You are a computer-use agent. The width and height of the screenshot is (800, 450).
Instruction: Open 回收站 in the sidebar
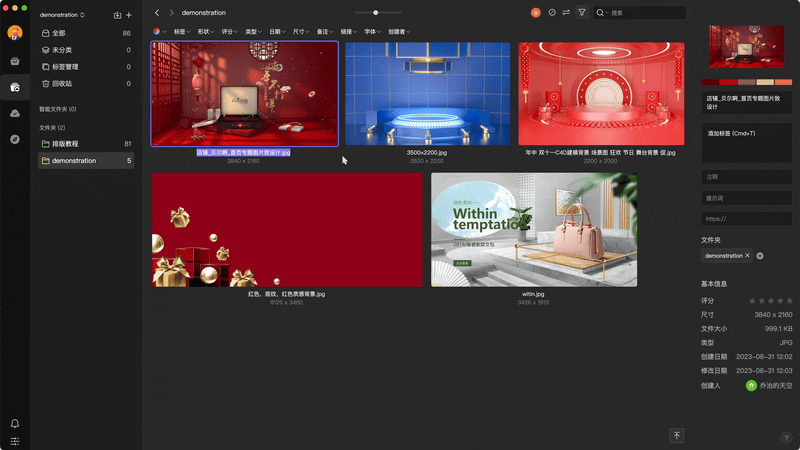62,84
